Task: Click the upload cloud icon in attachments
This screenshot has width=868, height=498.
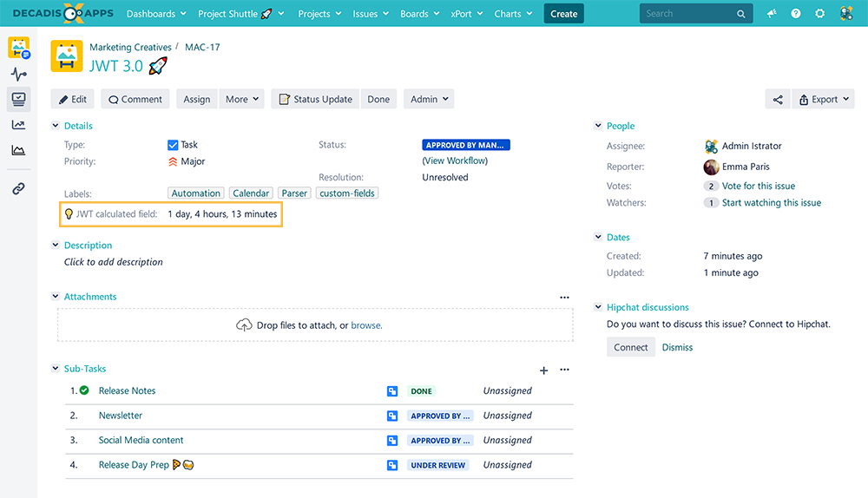Action: pyautogui.click(x=244, y=325)
